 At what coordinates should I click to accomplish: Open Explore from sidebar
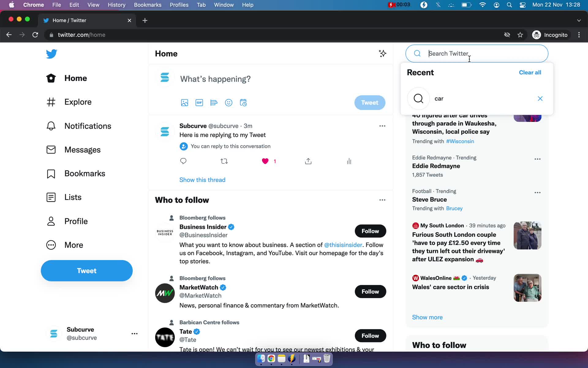coord(69,102)
